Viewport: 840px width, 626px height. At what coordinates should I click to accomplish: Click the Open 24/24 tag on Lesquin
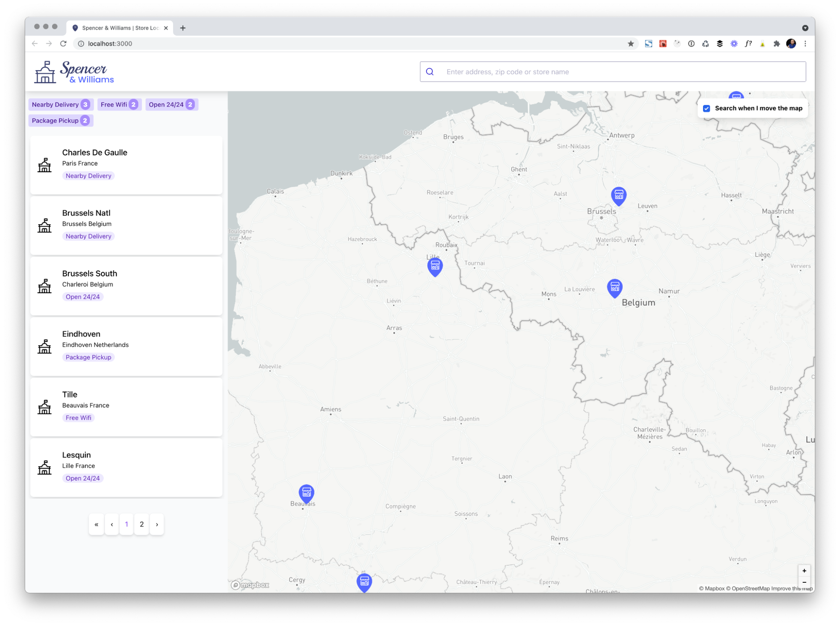[x=83, y=479]
